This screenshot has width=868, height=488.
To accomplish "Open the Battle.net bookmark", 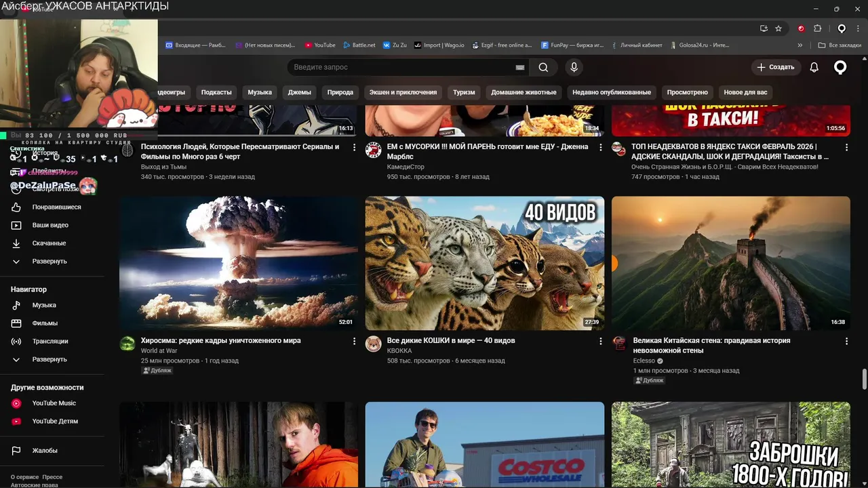I will point(359,45).
